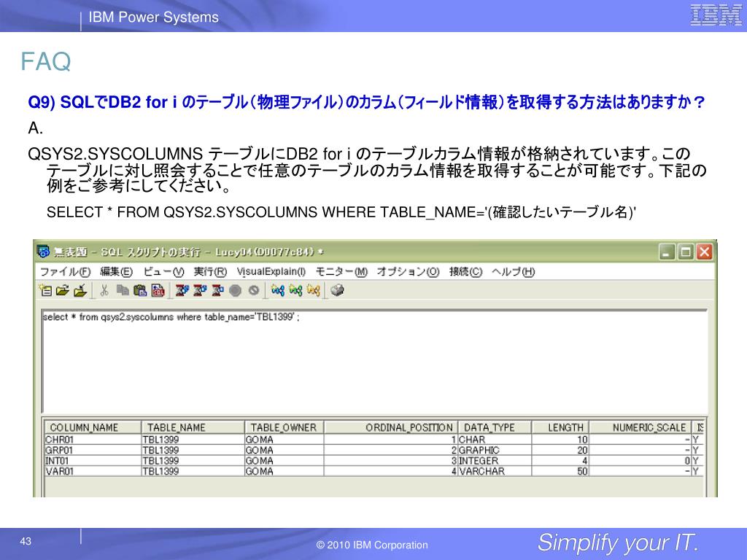Screen dimensions: 747x560
Task: Click the clipboard paste icon
Action: (140, 290)
